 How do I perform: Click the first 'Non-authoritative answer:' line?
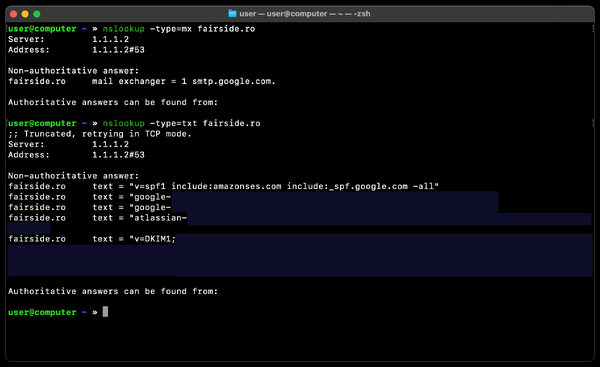[73, 71]
